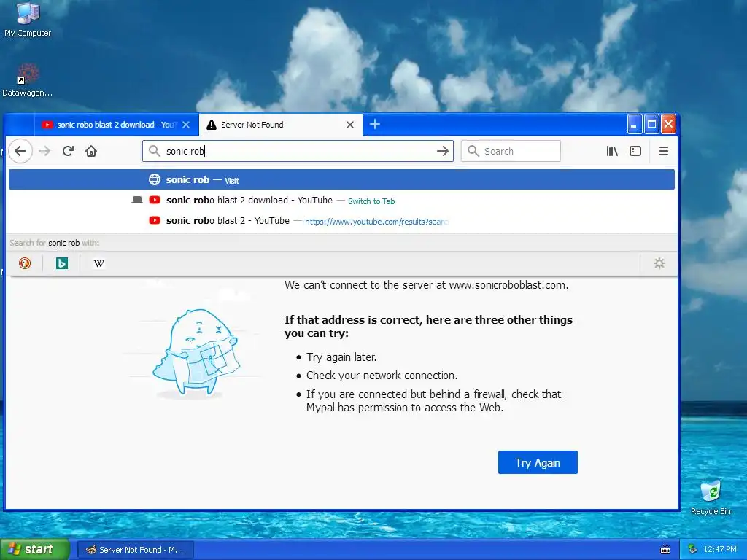747x560 pixels.
Task: Click the keyboard icon in taskbar
Action: point(665,550)
